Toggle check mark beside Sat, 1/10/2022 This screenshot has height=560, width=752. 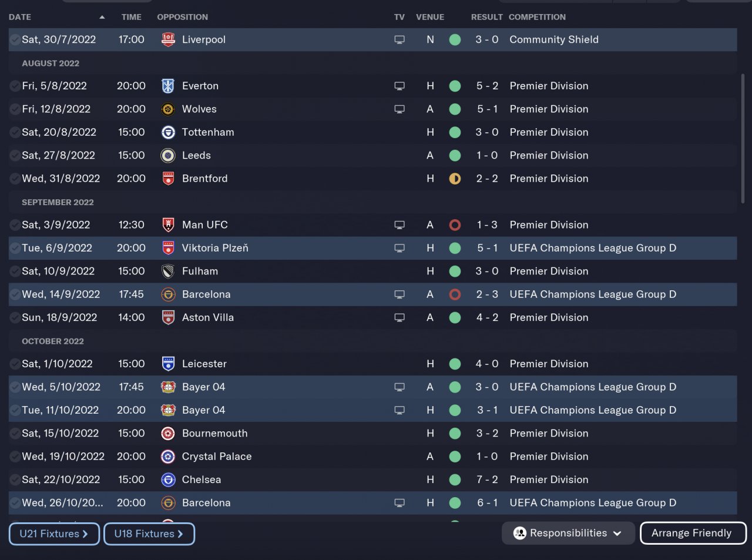(15, 364)
